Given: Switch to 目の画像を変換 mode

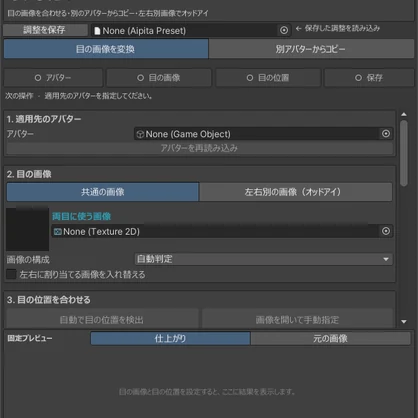Looking at the screenshot, I should [x=106, y=49].
